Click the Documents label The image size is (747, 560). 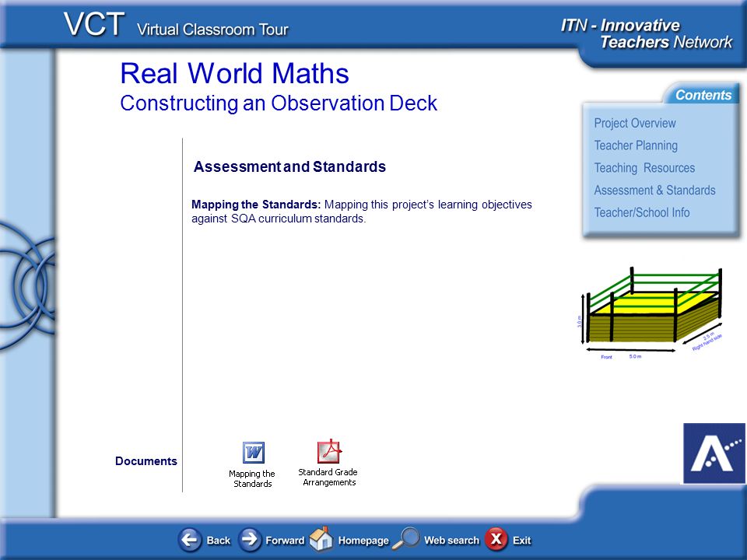pos(146,461)
